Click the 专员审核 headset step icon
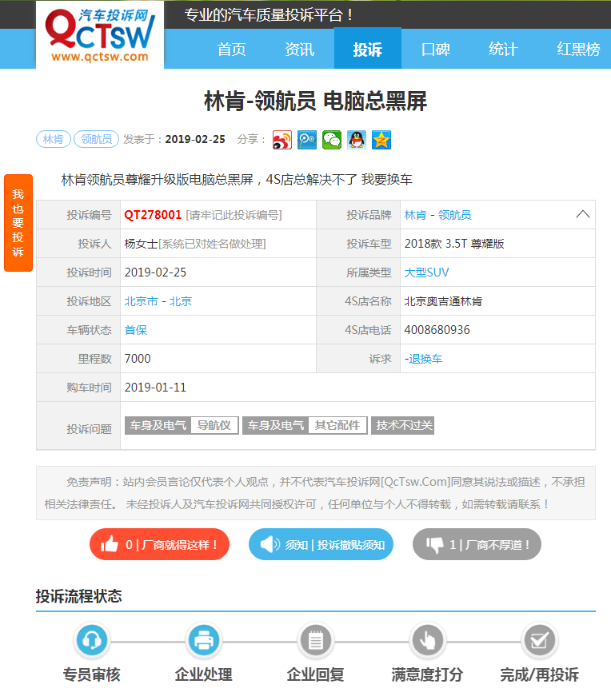The height and width of the screenshot is (700, 611). [91, 641]
